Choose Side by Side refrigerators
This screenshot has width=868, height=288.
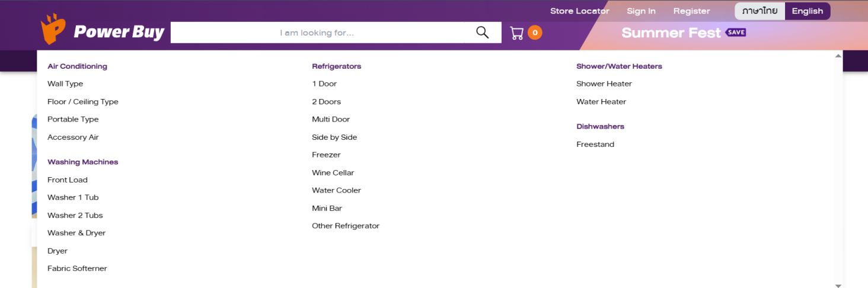[x=334, y=137]
